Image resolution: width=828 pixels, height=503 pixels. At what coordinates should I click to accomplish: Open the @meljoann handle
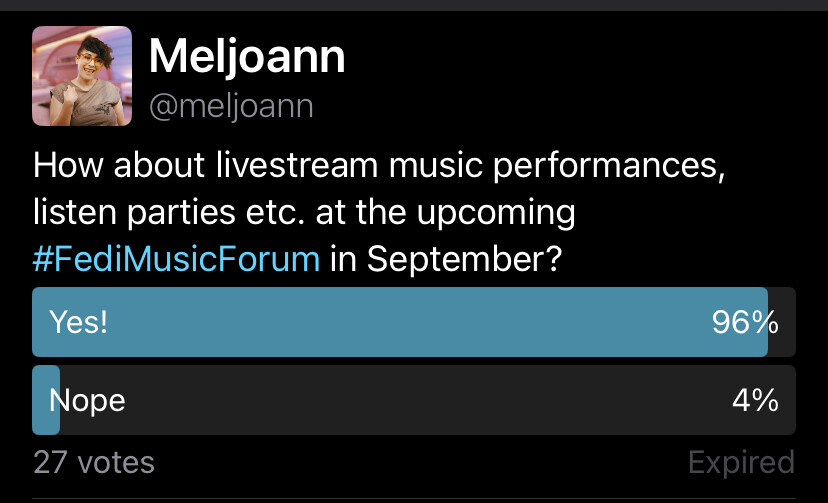231,107
